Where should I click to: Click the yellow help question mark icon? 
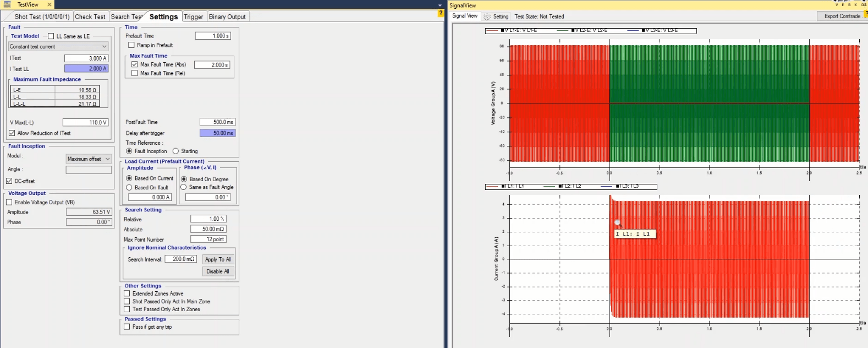coord(441,13)
